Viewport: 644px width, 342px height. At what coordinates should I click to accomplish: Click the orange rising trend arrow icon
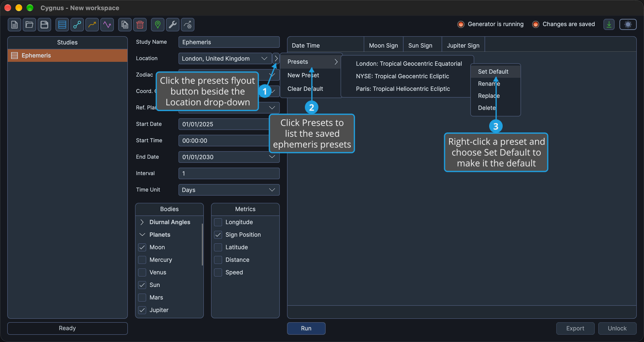point(92,25)
